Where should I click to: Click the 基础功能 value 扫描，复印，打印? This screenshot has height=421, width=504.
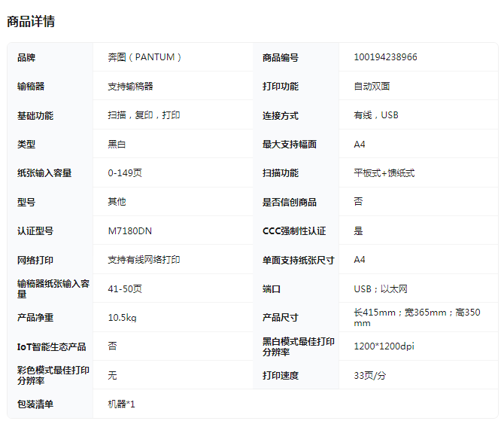[x=144, y=115]
